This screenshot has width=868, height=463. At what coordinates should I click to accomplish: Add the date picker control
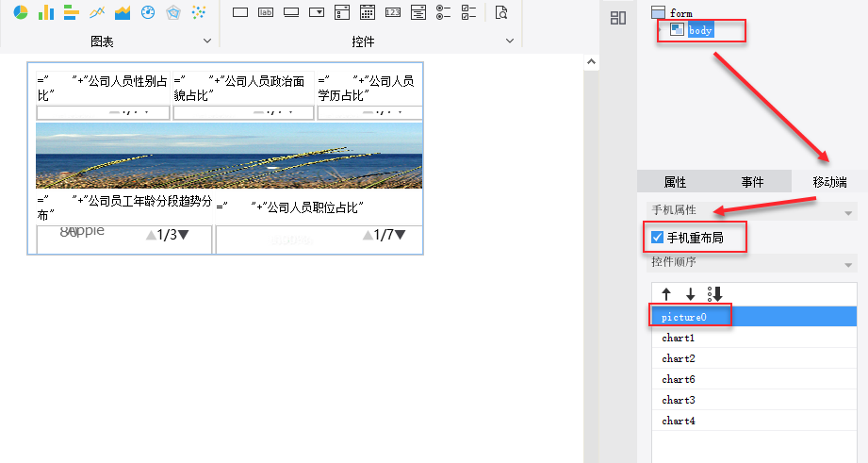tap(368, 13)
